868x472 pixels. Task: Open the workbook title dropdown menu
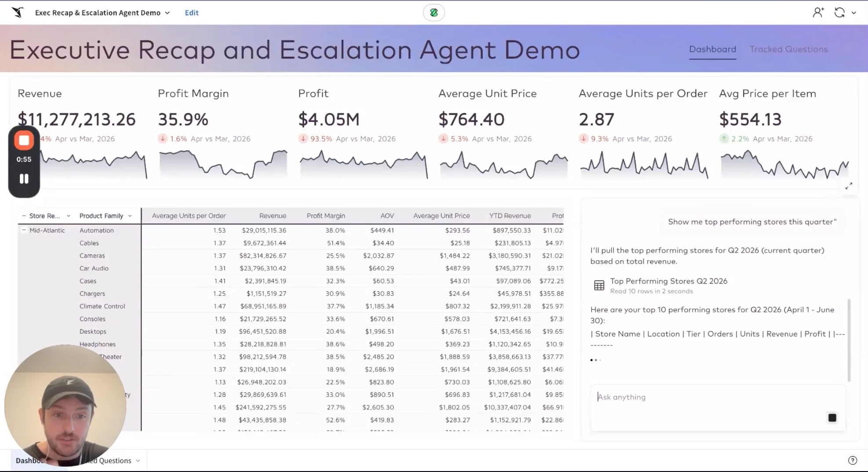tap(167, 13)
